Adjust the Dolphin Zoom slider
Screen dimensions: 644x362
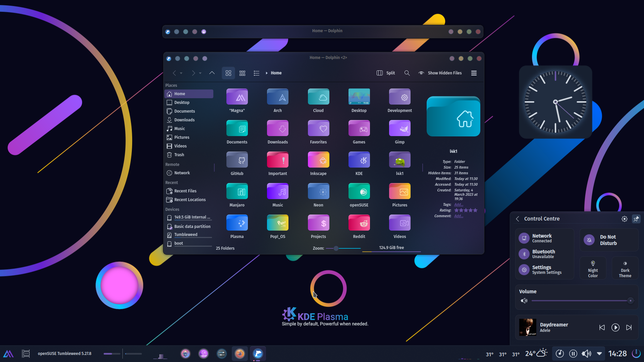click(343, 248)
